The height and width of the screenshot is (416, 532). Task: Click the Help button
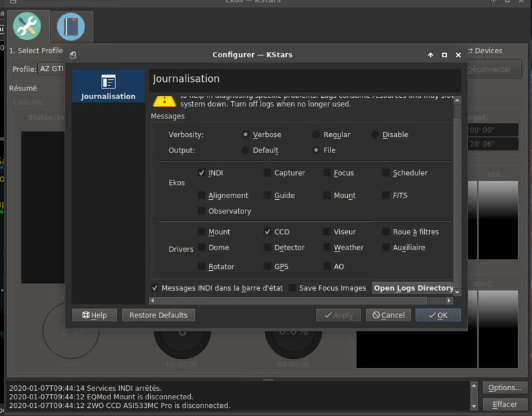click(94, 315)
